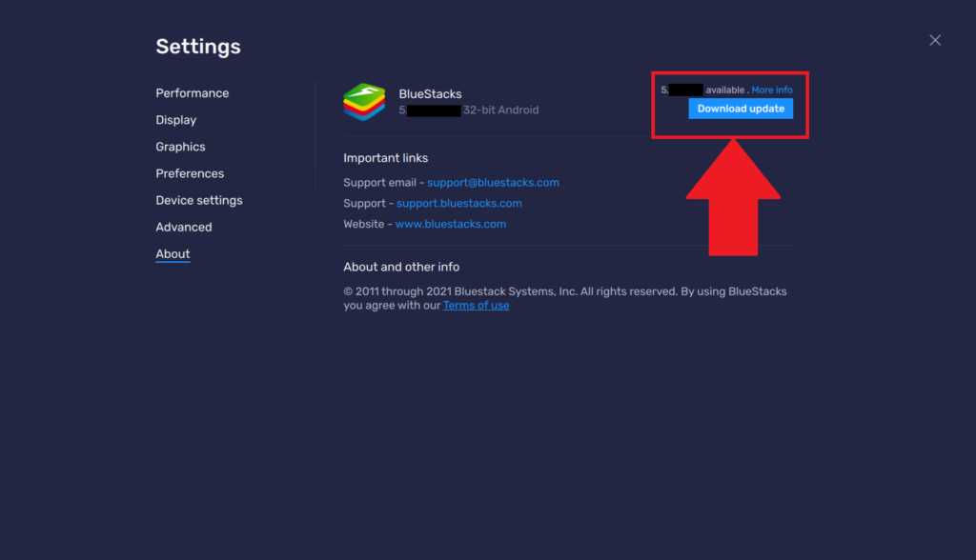Click the copyright notice text
Viewport: 976px width, 560px height.
565,299
